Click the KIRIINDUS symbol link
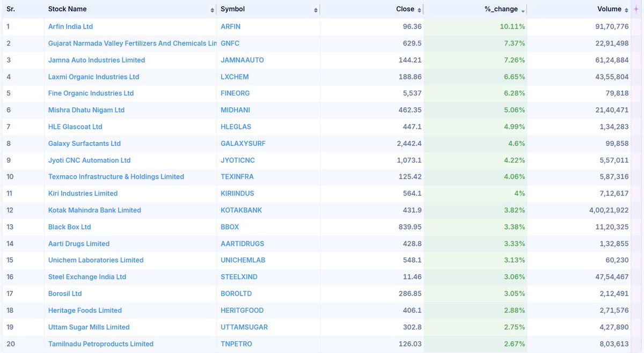The height and width of the screenshot is (353, 644). (x=237, y=193)
